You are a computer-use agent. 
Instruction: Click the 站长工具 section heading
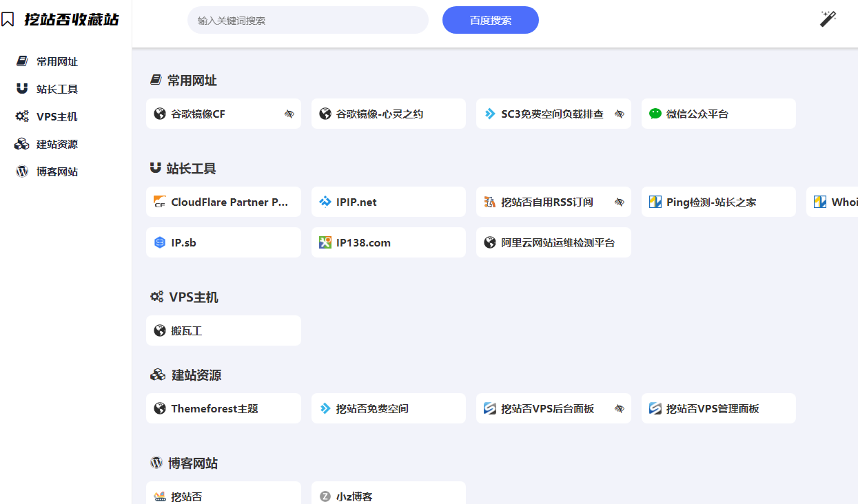192,169
